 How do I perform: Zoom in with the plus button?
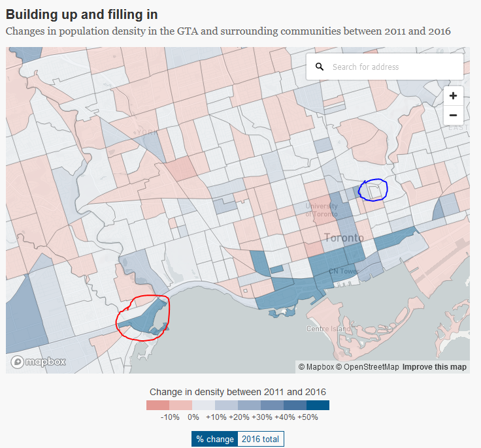[x=453, y=95]
